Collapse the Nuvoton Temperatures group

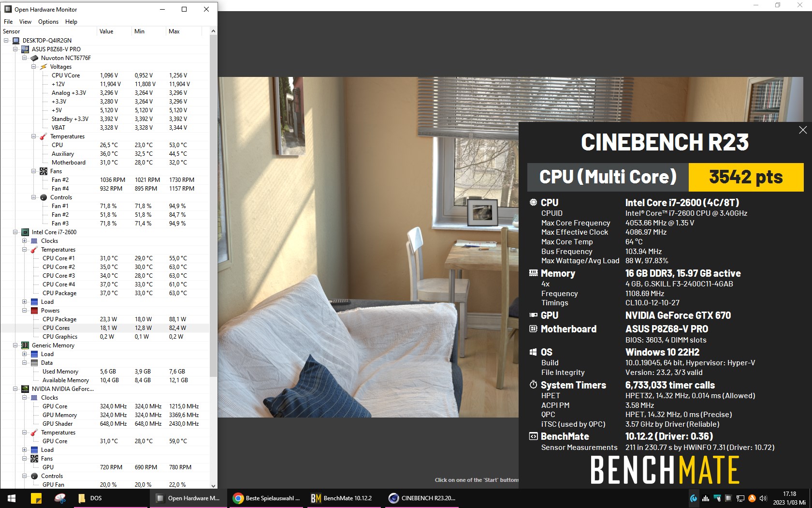(34, 136)
